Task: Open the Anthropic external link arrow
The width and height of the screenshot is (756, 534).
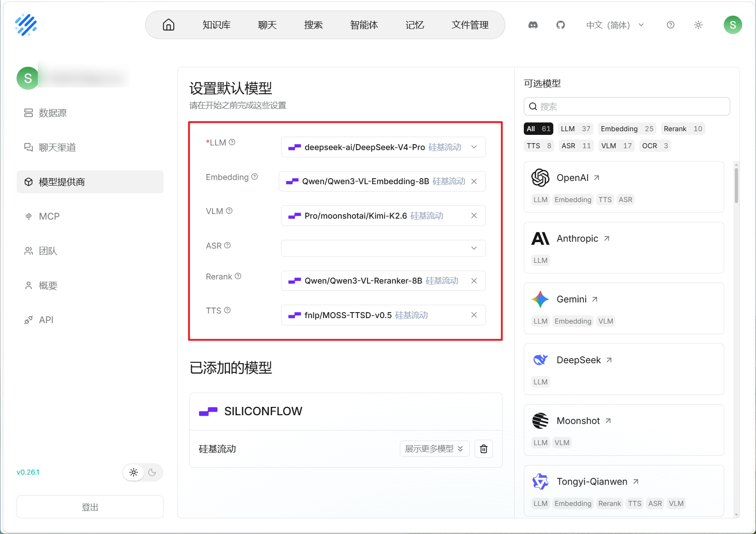Action: (x=607, y=238)
